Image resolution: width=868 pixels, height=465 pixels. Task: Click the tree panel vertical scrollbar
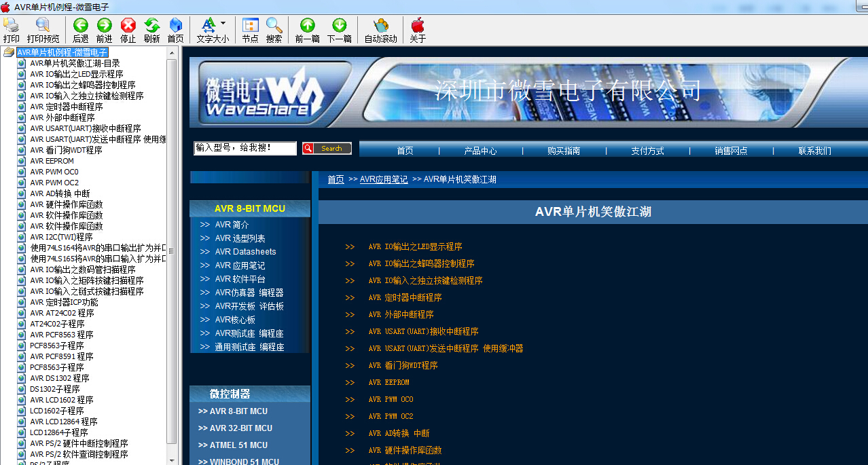click(x=172, y=251)
